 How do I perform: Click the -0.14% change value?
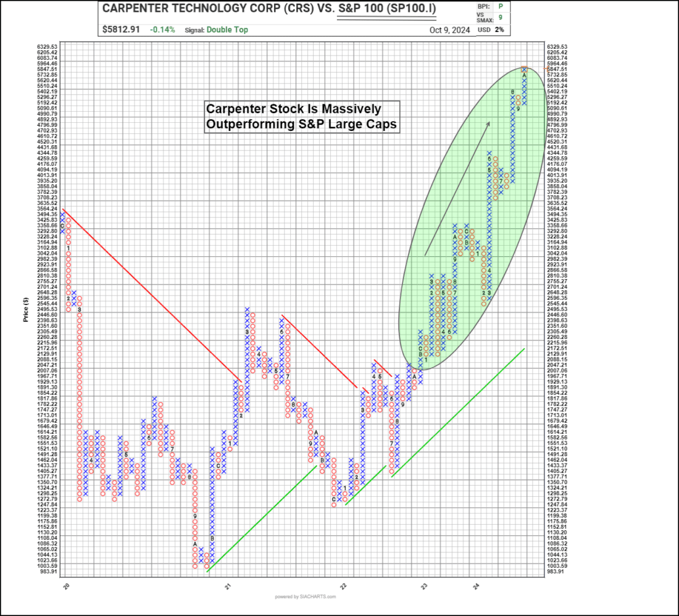tap(162, 30)
